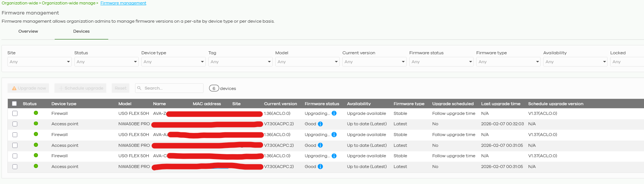Click green status dot of AVA-C firewall

[36, 155]
